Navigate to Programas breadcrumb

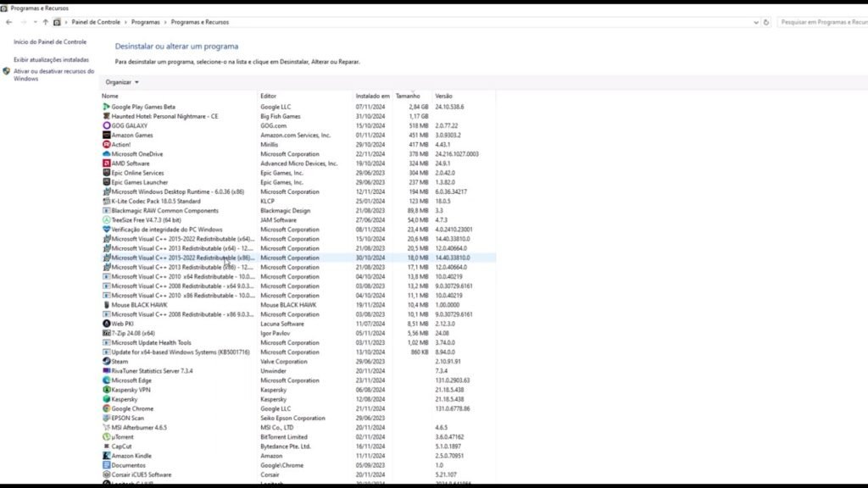pyautogui.click(x=146, y=22)
